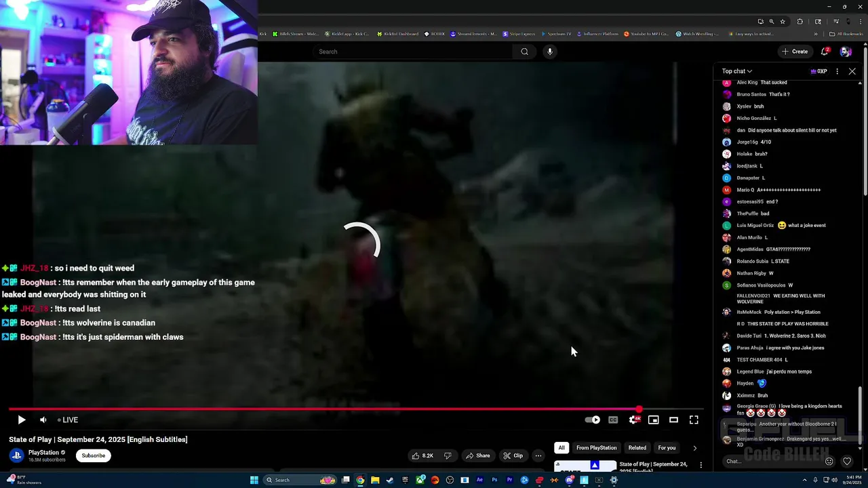Image resolution: width=868 pixels, height=488 pixels.
Task: Close the live chat panel
Action: tap(852, 71)
